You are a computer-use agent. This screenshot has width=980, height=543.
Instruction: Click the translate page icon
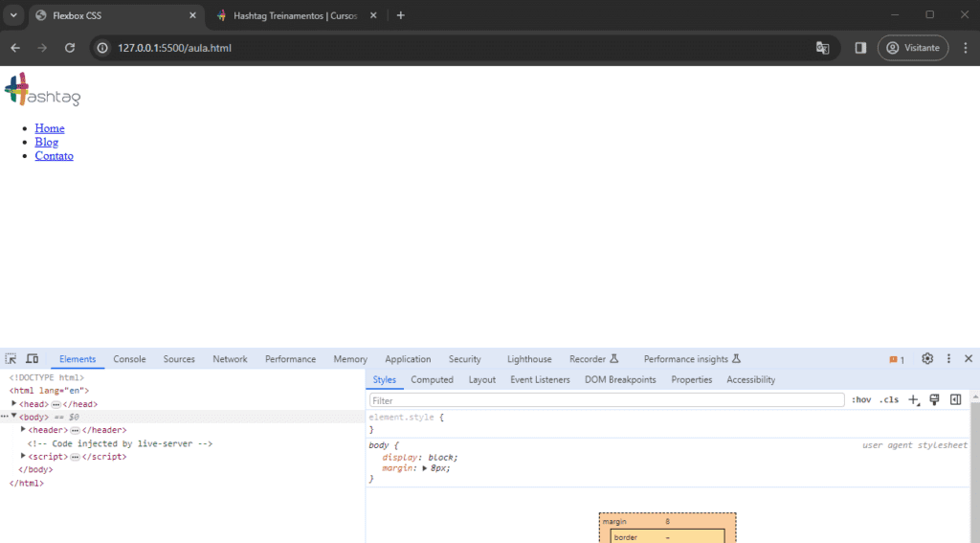click(822, 48)
